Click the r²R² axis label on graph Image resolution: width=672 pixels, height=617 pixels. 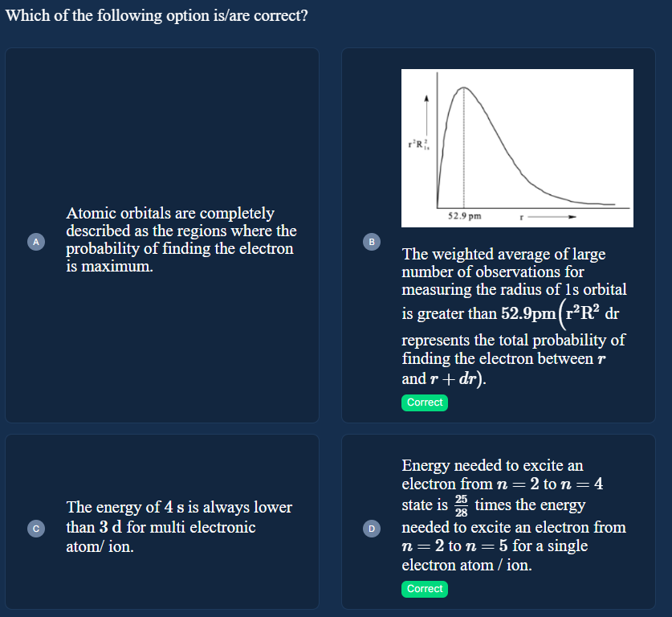point(418,144)
